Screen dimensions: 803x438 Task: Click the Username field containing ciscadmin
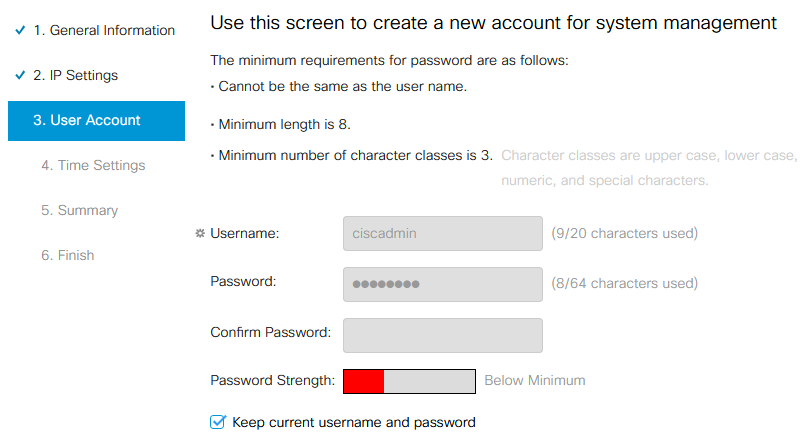click(443, 234)
